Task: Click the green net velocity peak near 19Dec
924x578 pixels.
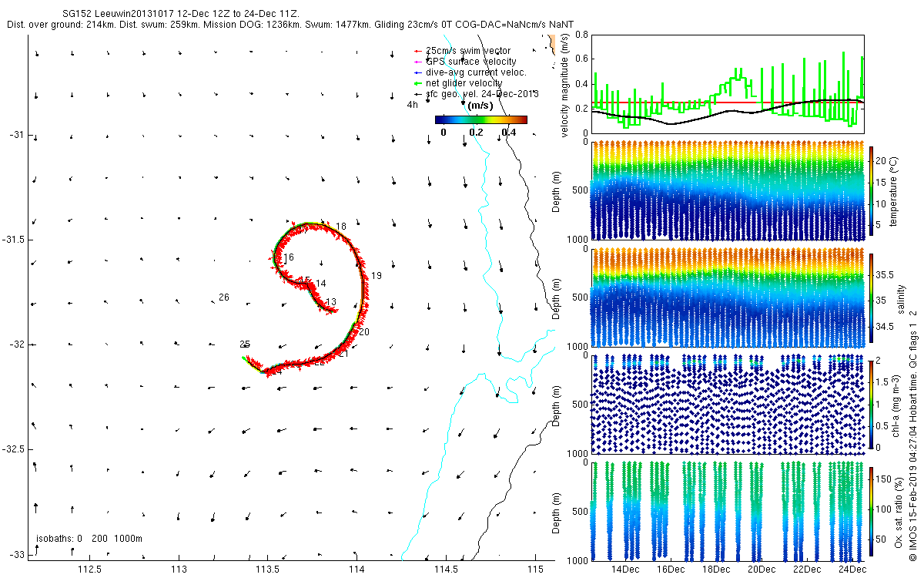Action: (738, 72)
